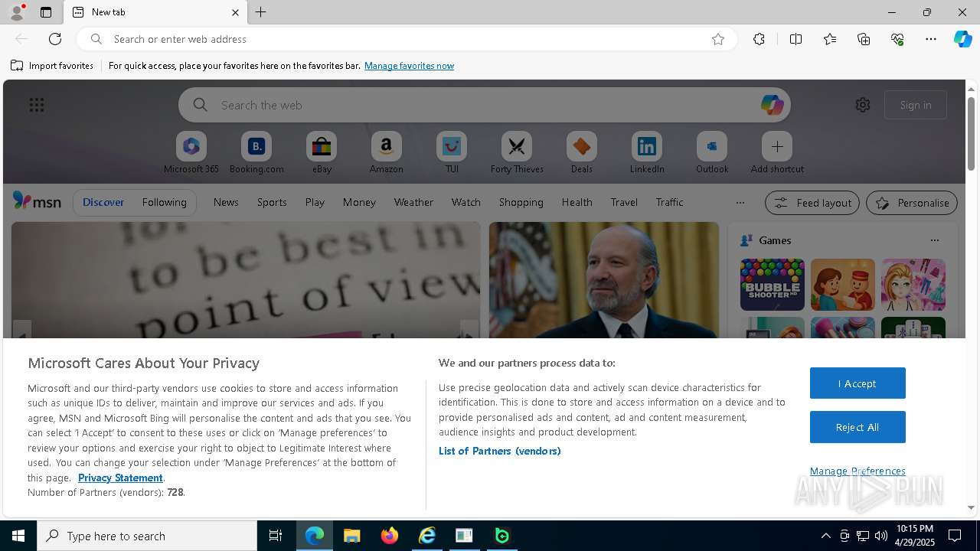Open Manage favorites now link
This screenshot has height=551, width=980.
tap(409, 66)
